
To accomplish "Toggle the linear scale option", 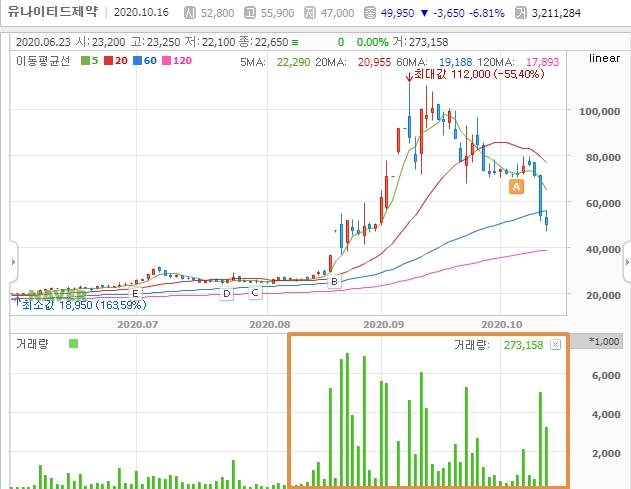I will [604, 58].
